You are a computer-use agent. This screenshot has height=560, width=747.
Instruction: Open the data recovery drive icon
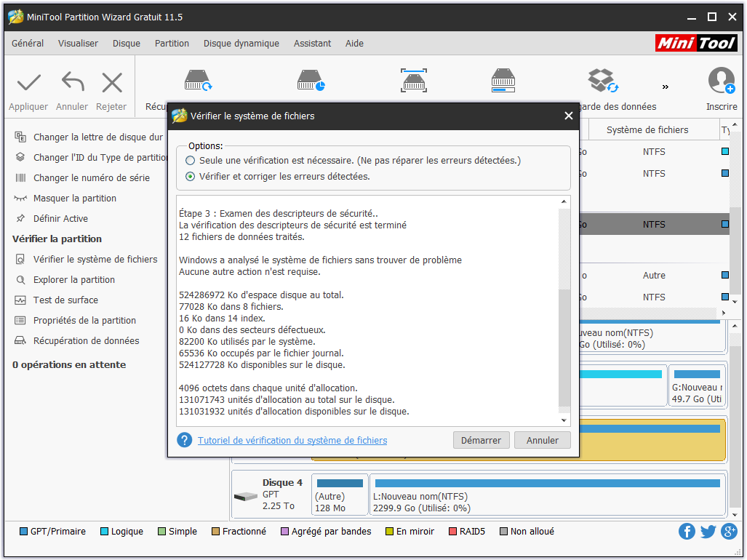198,80
